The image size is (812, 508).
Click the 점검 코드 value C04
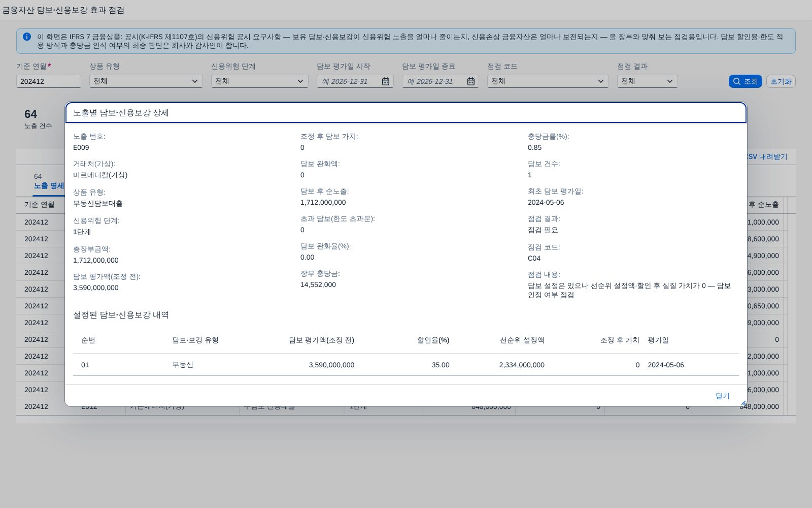(534, 258)
